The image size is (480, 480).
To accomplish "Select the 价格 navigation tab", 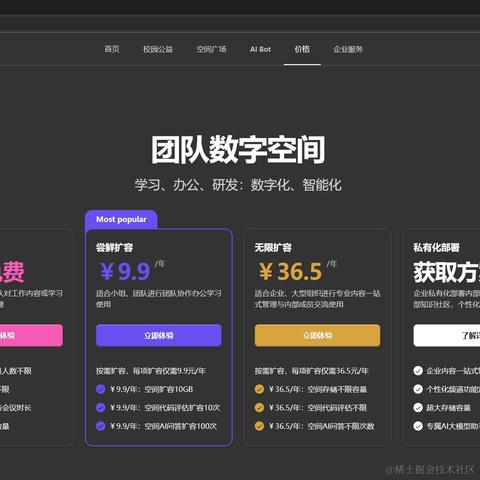I will pyautogui.click(x=302, y=49).
